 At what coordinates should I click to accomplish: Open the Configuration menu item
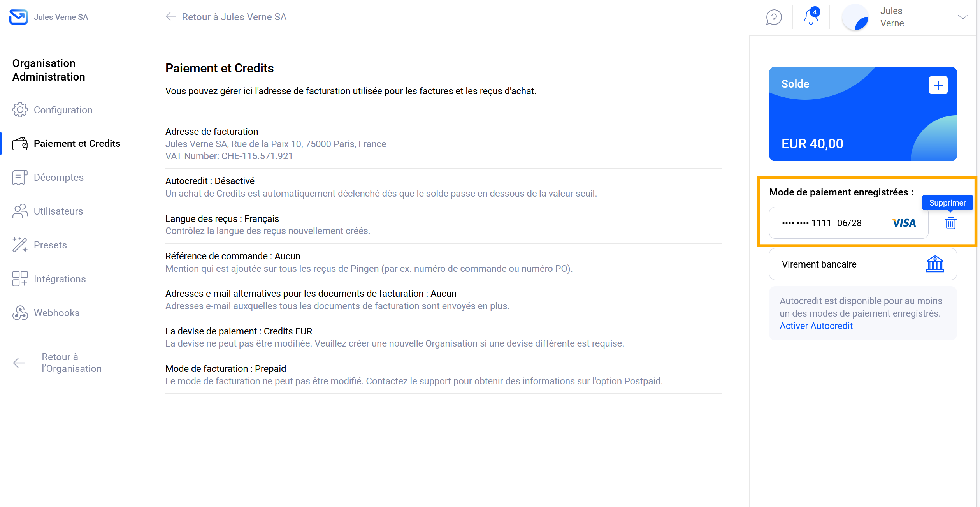[63, 110]
